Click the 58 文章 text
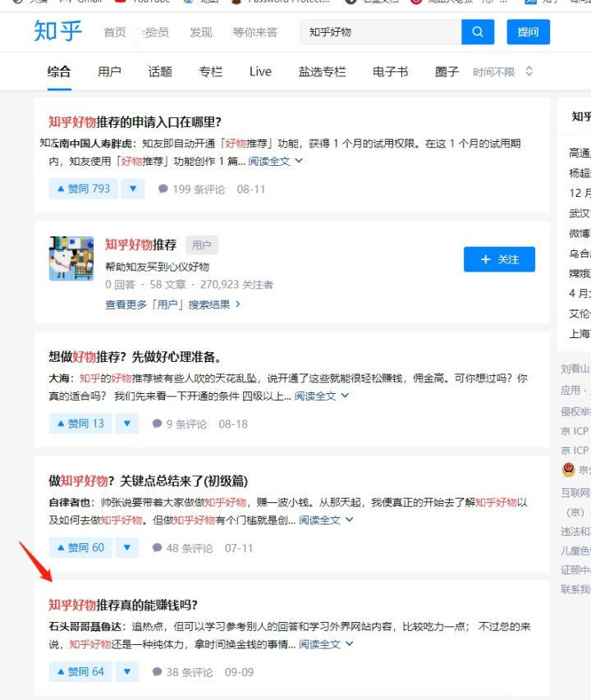The height and width of the screenshot is (700, 591). click(167, 285)
